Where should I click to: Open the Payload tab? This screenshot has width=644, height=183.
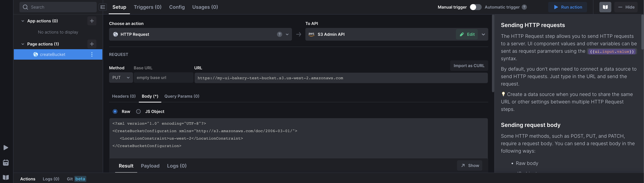tap(150, 166)
